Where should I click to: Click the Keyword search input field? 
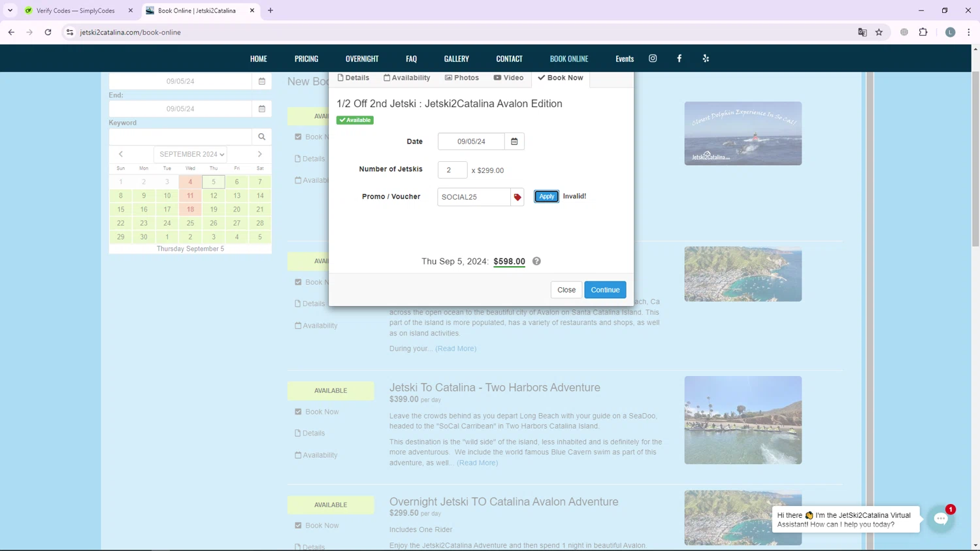(x=180, y=136)
